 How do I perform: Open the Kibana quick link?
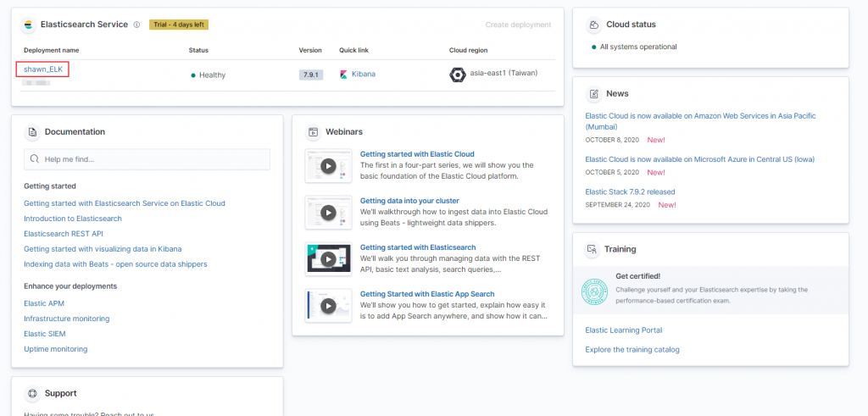[x=363, y=74]
